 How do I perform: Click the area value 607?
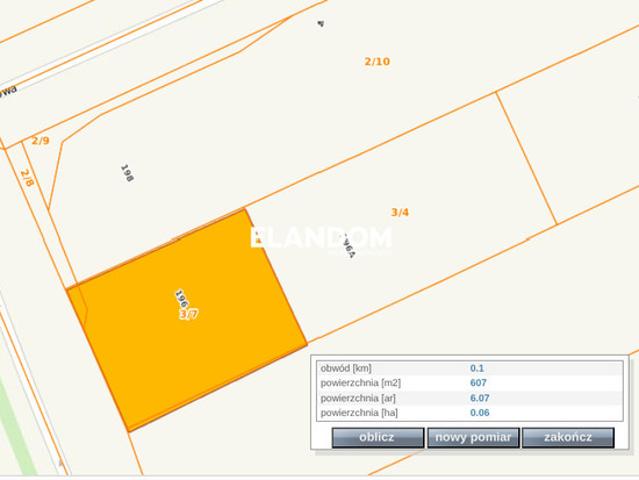click(x=478, y=383)
